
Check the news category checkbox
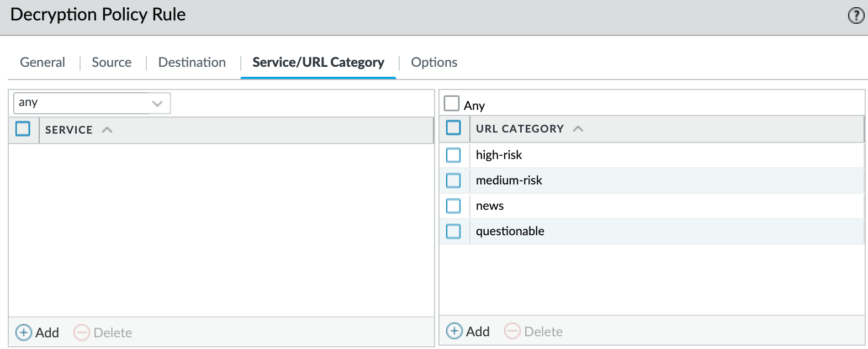click(x=453, y=206)
